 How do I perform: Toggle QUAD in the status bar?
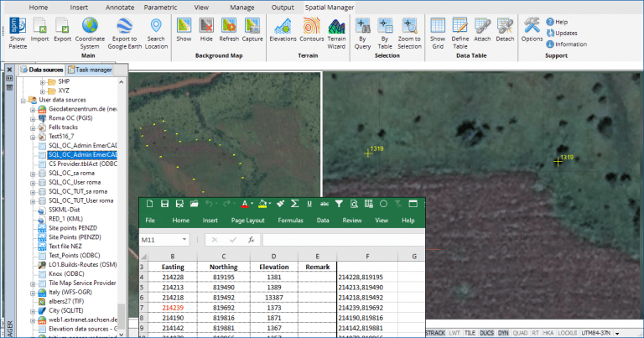click(520, 333)
